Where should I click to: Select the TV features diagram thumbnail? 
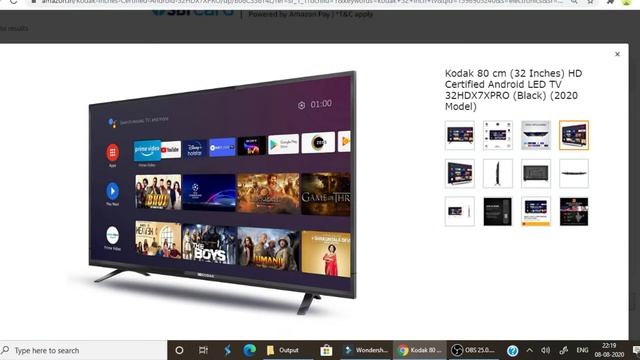click(x=498, y=135)
